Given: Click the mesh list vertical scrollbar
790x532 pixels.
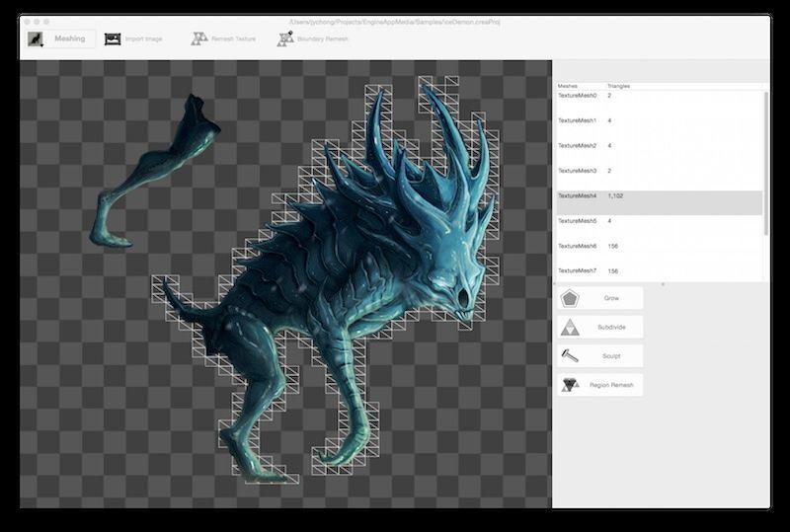Looking at the screenshot, I should pyautogui.click(x=766, y=164).
